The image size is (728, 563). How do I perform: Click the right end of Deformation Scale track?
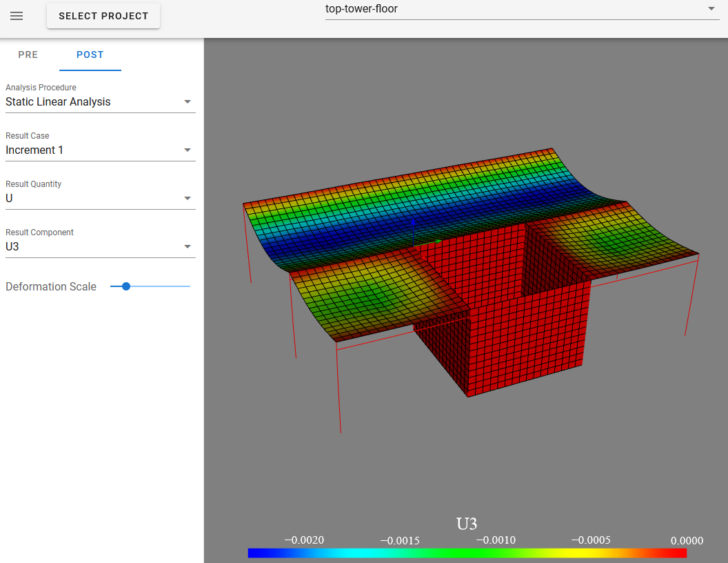point(188,286)
